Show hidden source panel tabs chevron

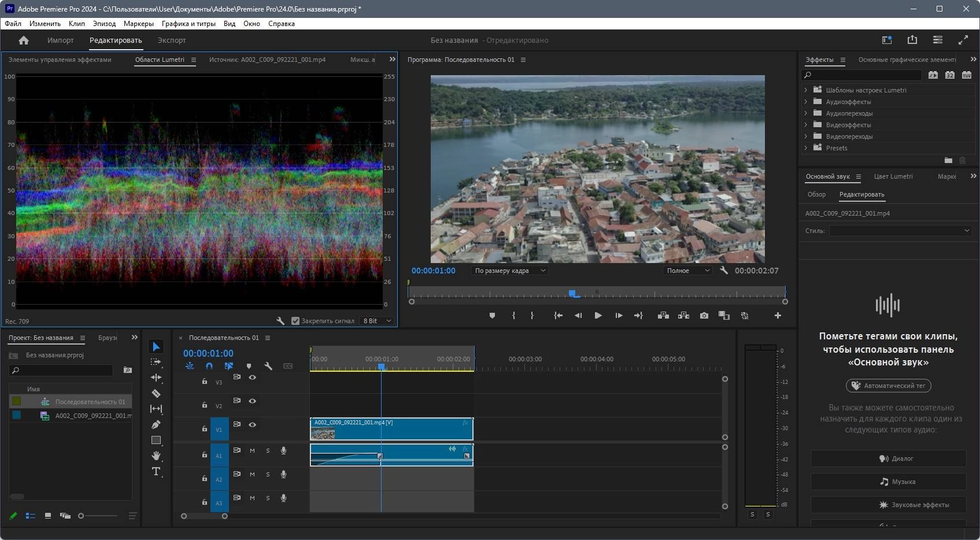pos(393,59)
